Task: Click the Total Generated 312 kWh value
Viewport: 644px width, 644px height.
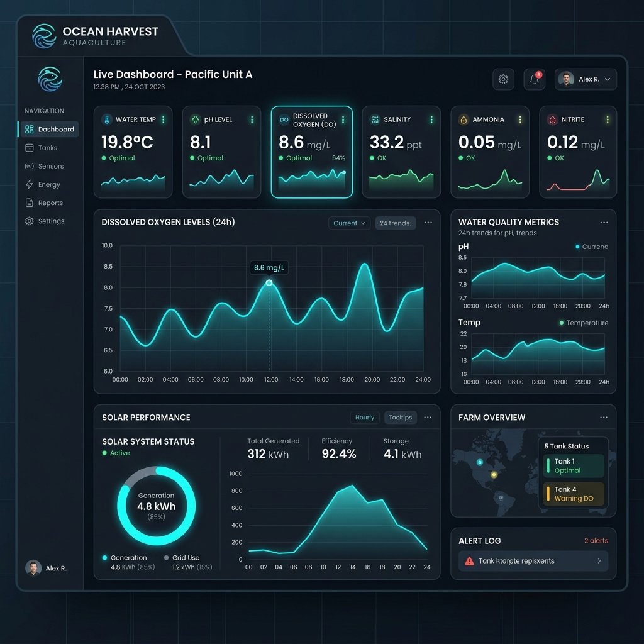Action: click(x=268, y=454)
